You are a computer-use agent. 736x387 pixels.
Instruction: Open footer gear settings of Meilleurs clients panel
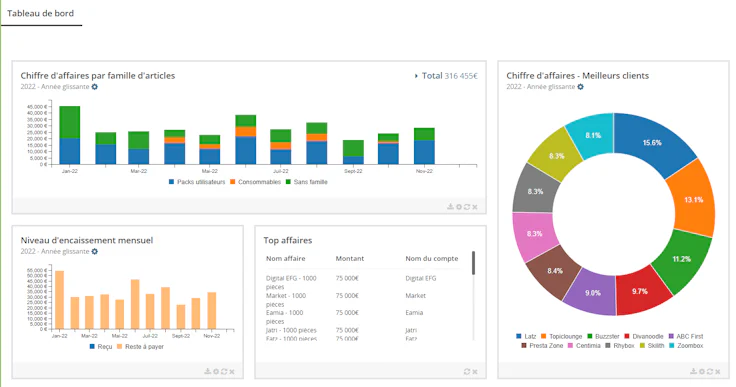point(702,372)
